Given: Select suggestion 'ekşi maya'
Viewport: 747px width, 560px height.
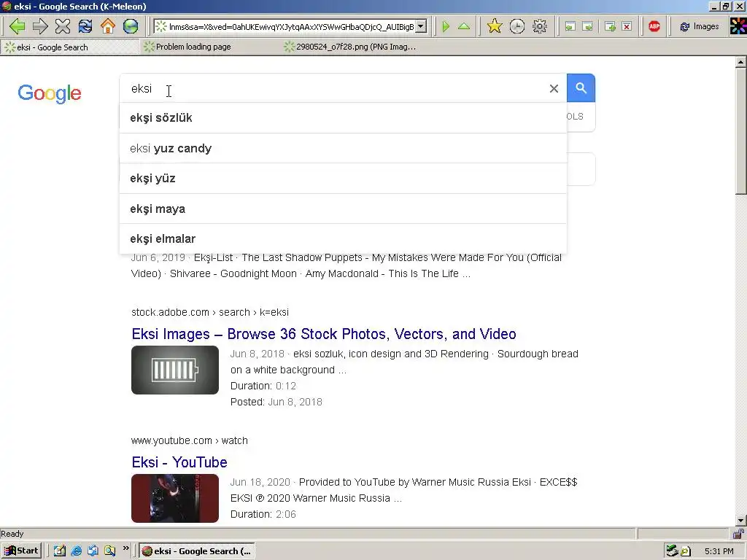Looking at the screenshot, I should click(x=343, y=209).
